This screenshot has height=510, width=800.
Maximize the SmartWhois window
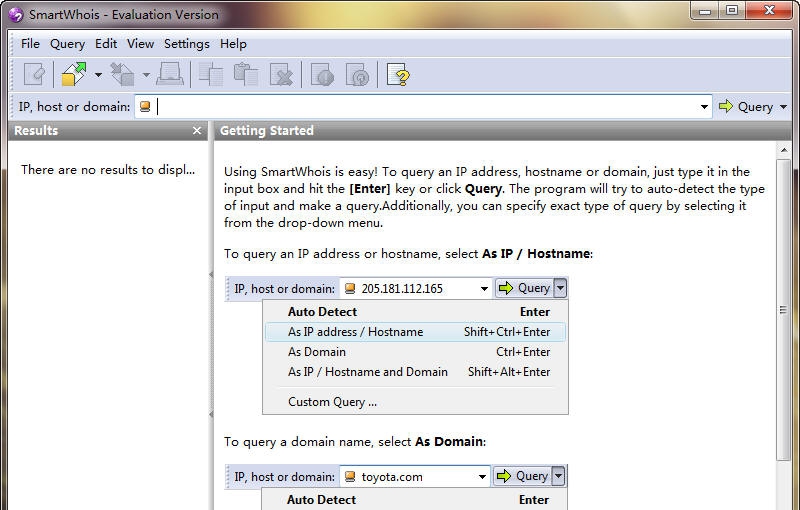pos(732,11)
